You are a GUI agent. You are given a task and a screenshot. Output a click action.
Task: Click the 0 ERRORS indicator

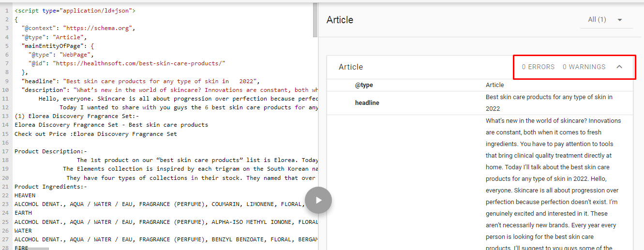click(538, 67)
